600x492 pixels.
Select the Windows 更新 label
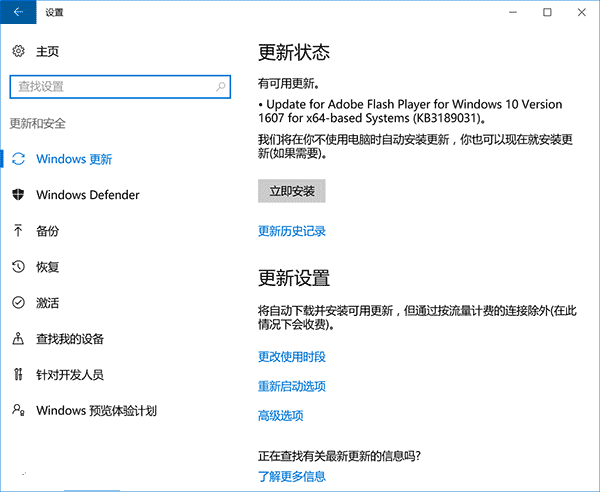pos(74,159)
